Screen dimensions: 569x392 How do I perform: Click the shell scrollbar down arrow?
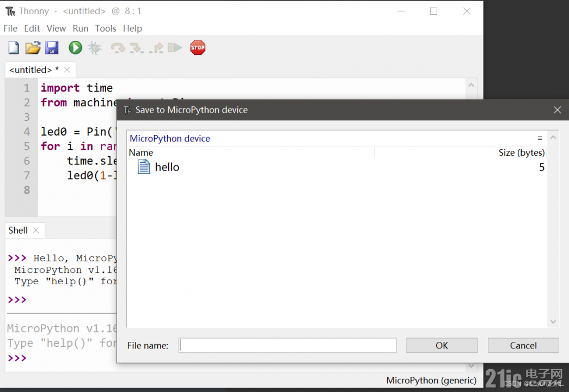471,366
